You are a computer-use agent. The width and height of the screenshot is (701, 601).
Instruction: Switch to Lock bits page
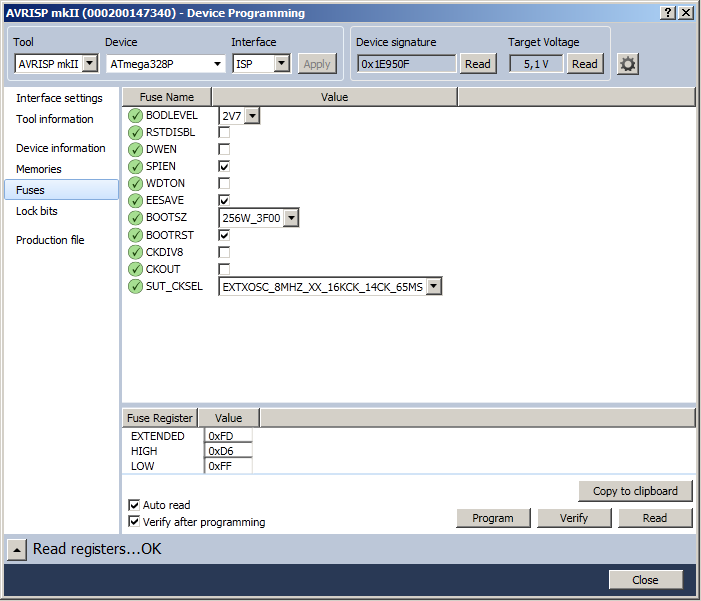pos(37,211)
